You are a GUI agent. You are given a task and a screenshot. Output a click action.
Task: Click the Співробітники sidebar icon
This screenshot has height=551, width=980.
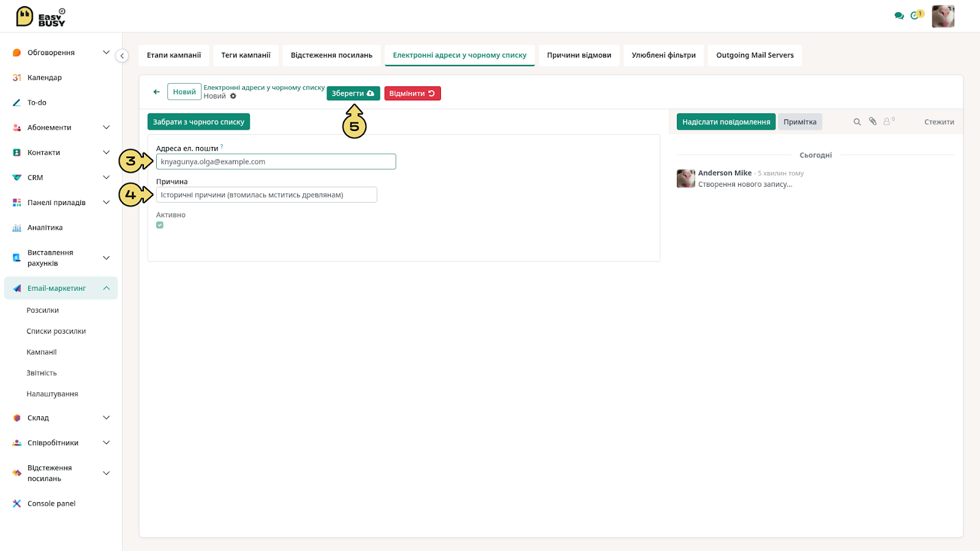pos(17,443)
